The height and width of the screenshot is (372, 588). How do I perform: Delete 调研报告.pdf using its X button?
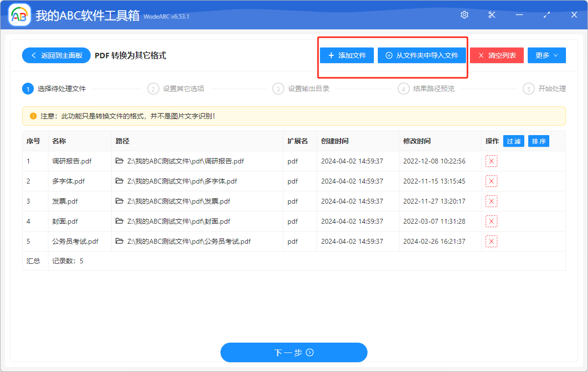[x=491, y=161]
